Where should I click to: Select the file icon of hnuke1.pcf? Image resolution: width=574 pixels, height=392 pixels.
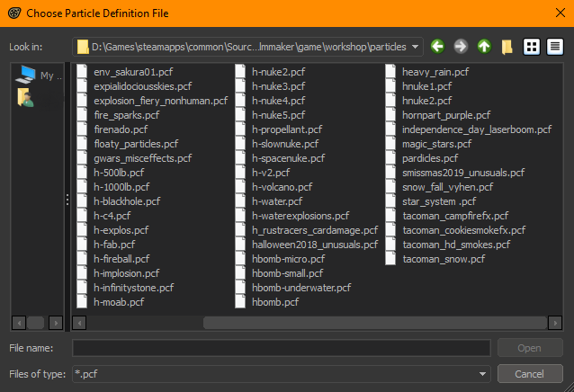391,86
